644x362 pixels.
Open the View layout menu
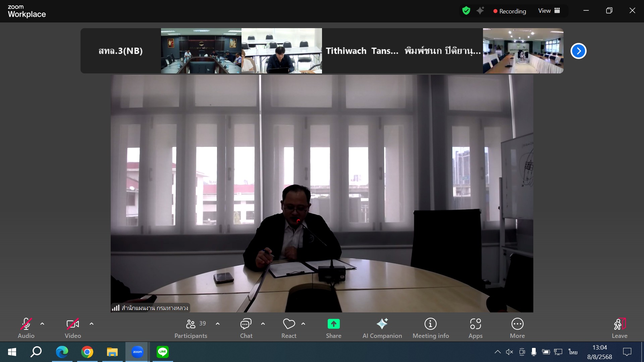coord(549,11)
